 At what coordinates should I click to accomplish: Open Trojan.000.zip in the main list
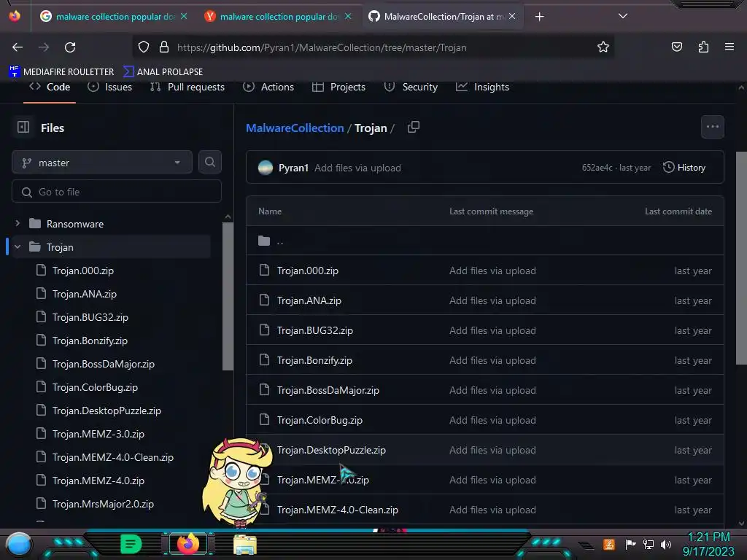coord(308,271)
